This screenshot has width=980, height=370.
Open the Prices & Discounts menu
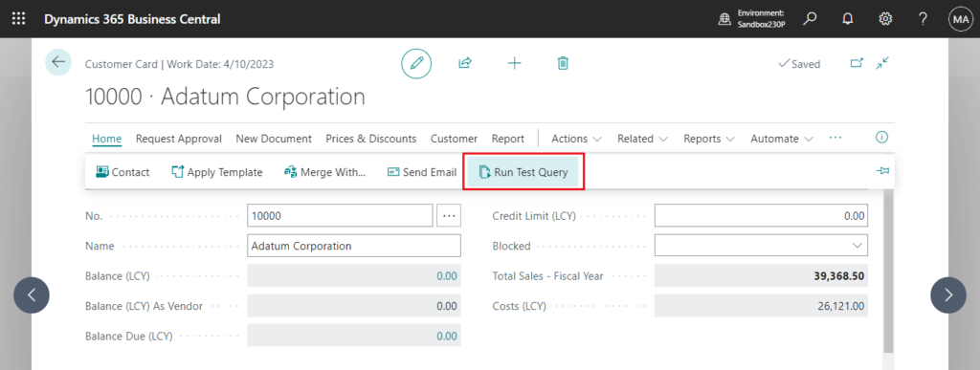tap(371, 139)
